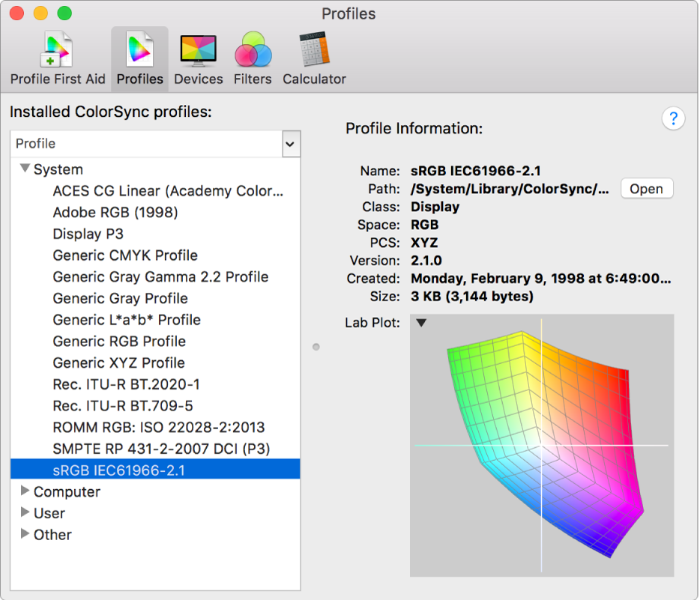
Task: Click the blue help question mark button
Action: point(673,118)
